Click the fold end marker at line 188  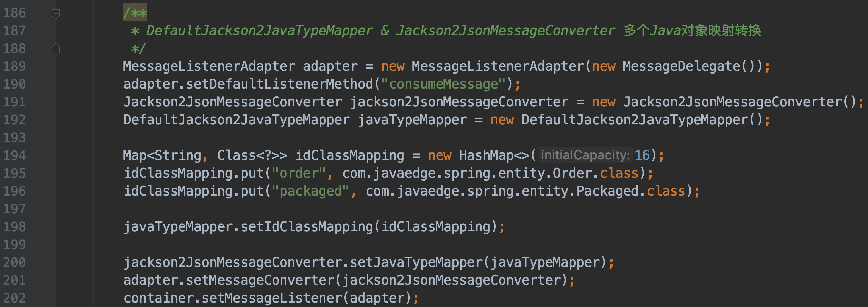tap(56, 48)
